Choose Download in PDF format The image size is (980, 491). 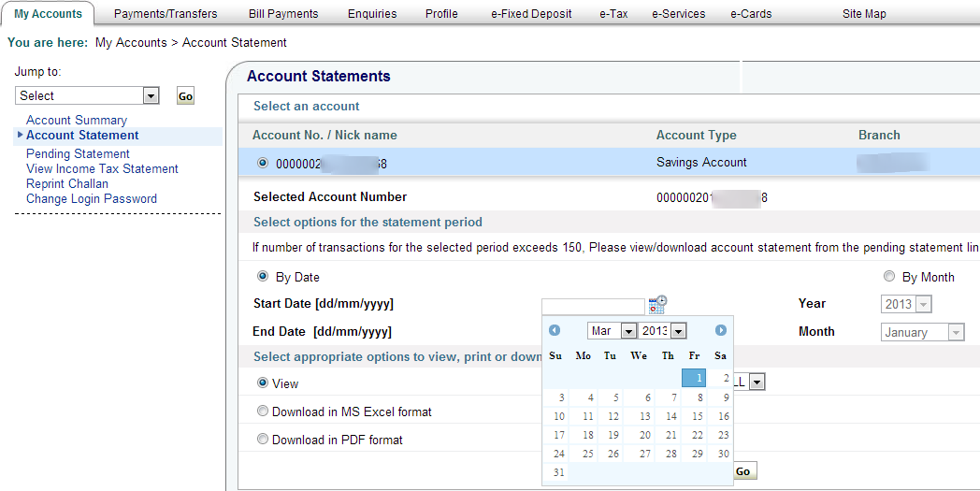(263, 439)
